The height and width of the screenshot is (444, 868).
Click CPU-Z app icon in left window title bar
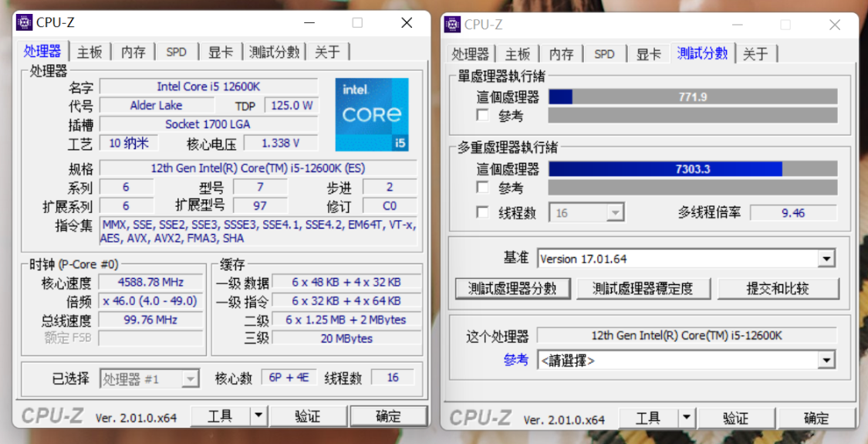tap(24, 22)
